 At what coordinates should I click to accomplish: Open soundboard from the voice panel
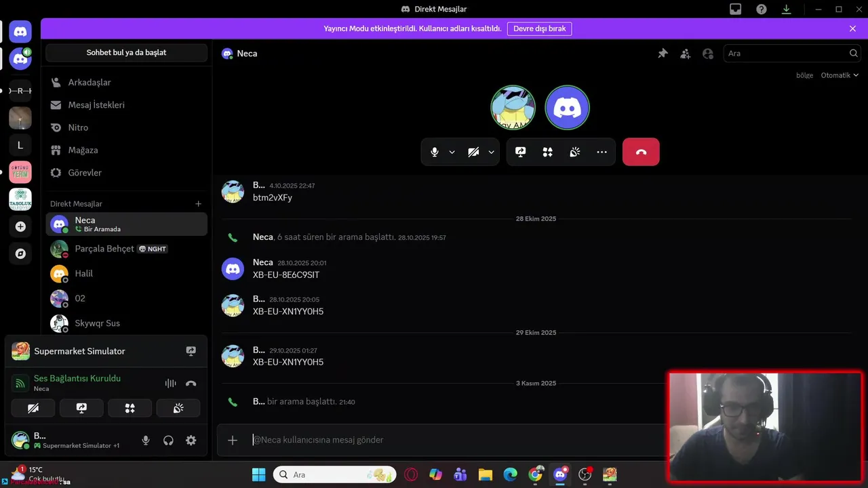178,408
